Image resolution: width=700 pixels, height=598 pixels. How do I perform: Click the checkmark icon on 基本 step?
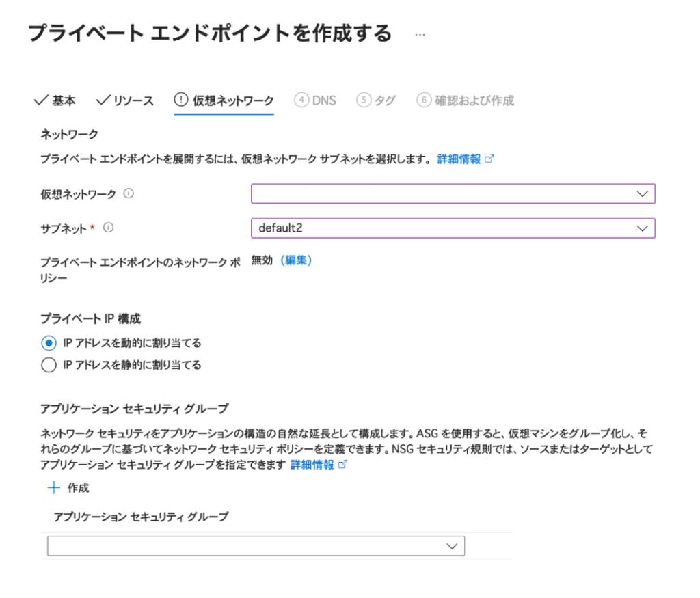coord(40,100)
